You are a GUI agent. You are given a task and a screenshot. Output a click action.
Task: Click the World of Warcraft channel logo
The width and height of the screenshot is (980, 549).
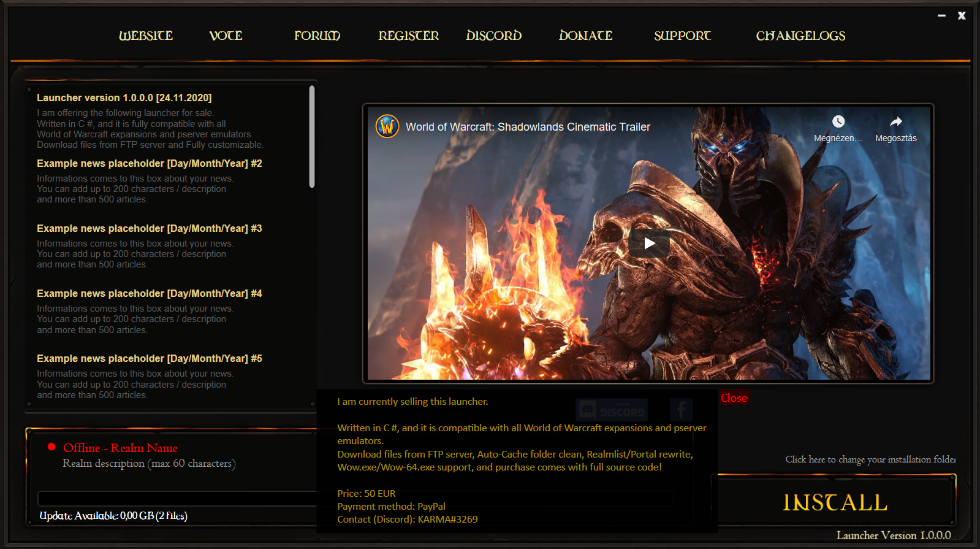[387, 126]
